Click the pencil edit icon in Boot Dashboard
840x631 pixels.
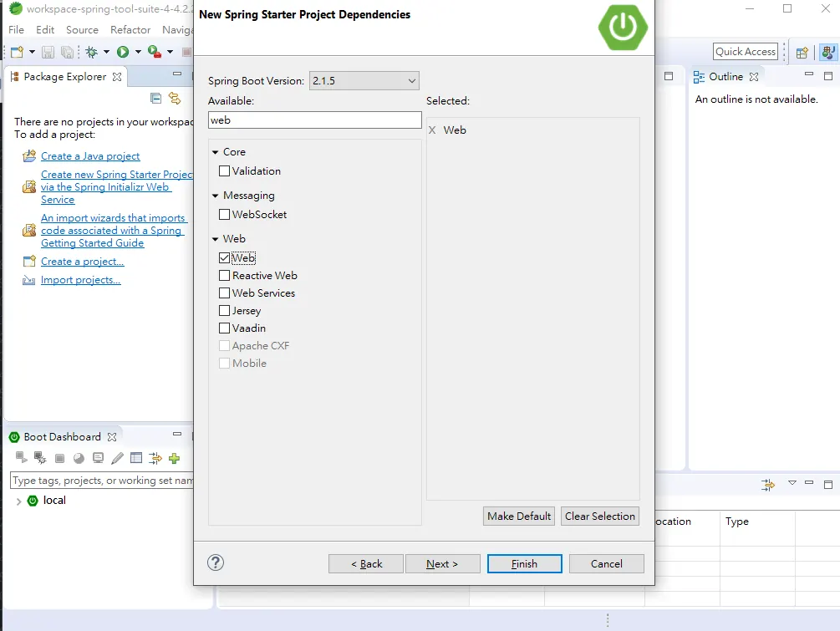point(117,458)
